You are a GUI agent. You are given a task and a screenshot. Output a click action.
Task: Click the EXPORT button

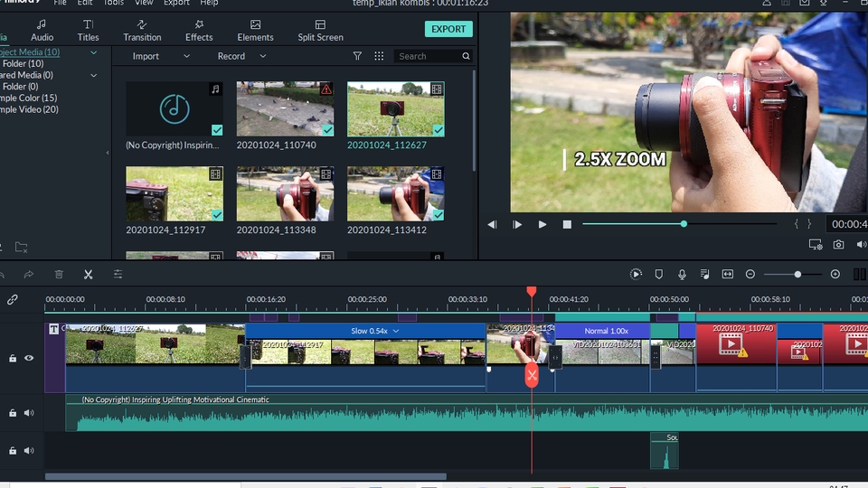448,29
